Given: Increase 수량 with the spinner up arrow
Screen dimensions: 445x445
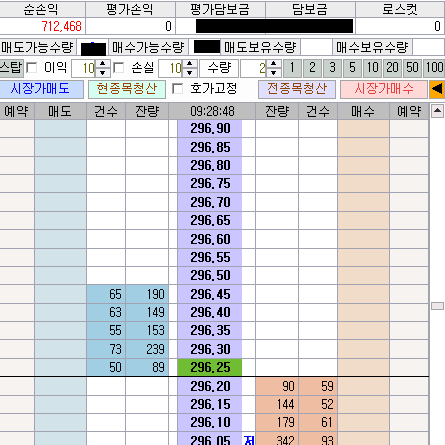Looking at the screenshot, I should pyautogui.click(x=274, y=64).
